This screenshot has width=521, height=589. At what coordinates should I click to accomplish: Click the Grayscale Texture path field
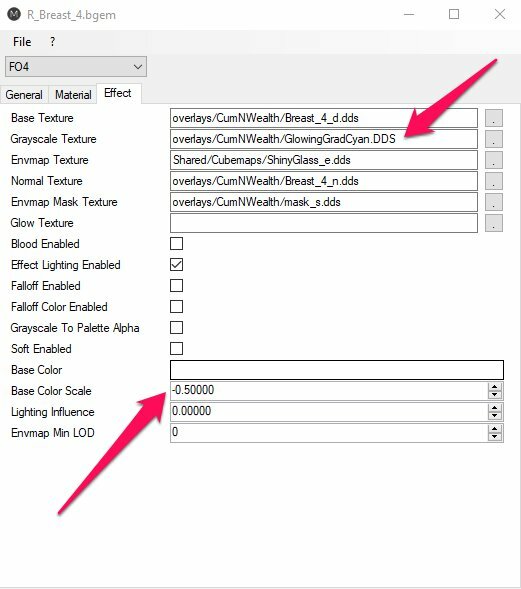click(324, 139)
